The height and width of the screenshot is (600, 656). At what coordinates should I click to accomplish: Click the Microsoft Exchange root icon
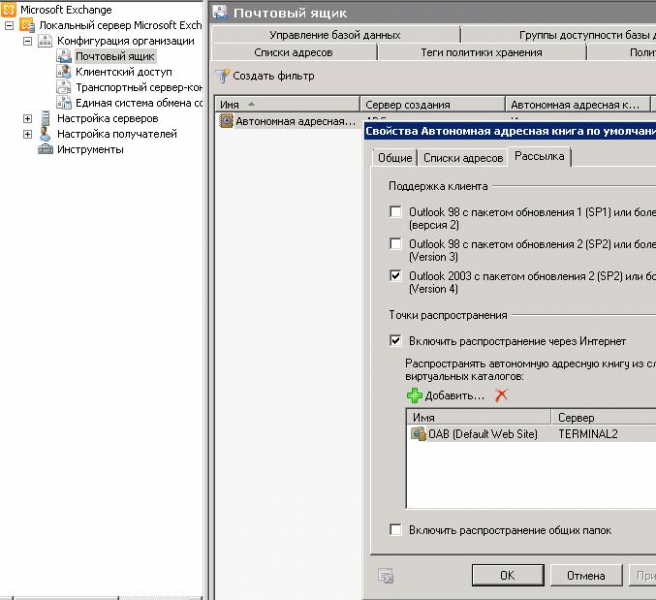tap(10, 10)
